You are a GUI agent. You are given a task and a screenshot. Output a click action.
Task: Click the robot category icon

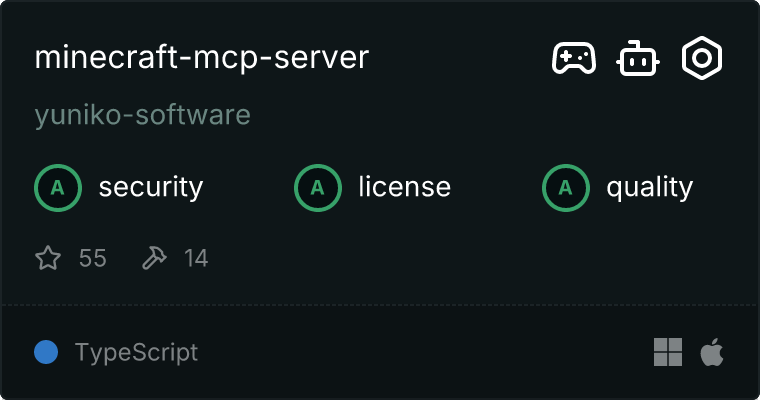click(x=638, y=58)
